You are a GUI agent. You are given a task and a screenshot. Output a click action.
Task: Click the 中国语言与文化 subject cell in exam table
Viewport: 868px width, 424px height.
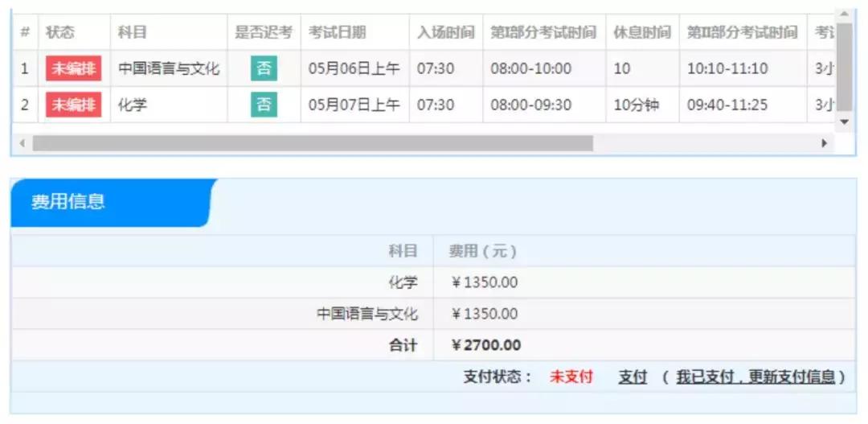(169, 68)
